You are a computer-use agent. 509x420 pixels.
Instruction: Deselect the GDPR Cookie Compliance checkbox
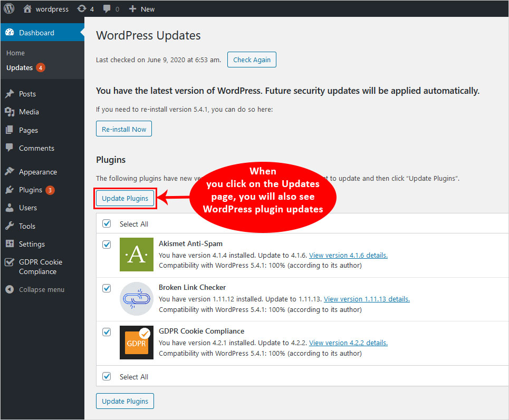tap(107, 332)
